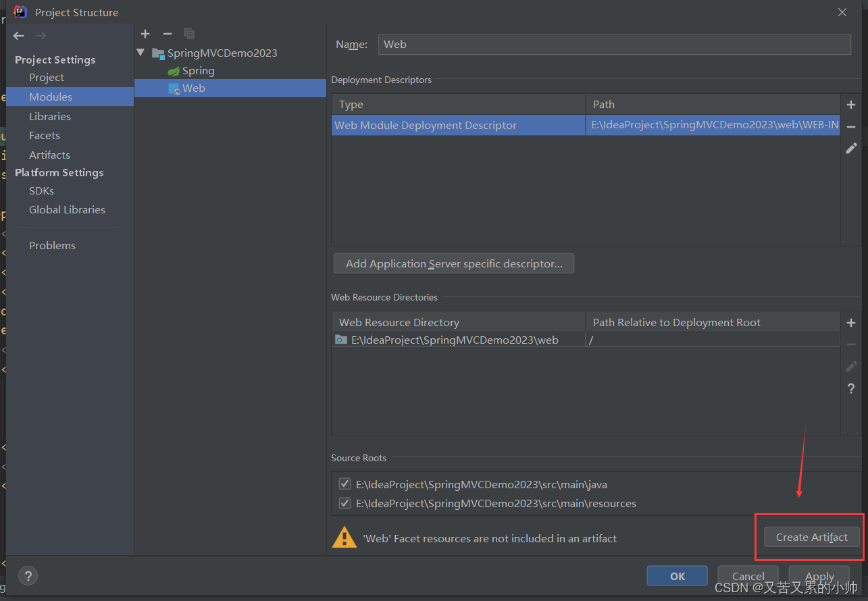Image resolution: width=868 pixels, height=601 pixels.
Task: Open Global Libraries settings
Action: [67, 210]
